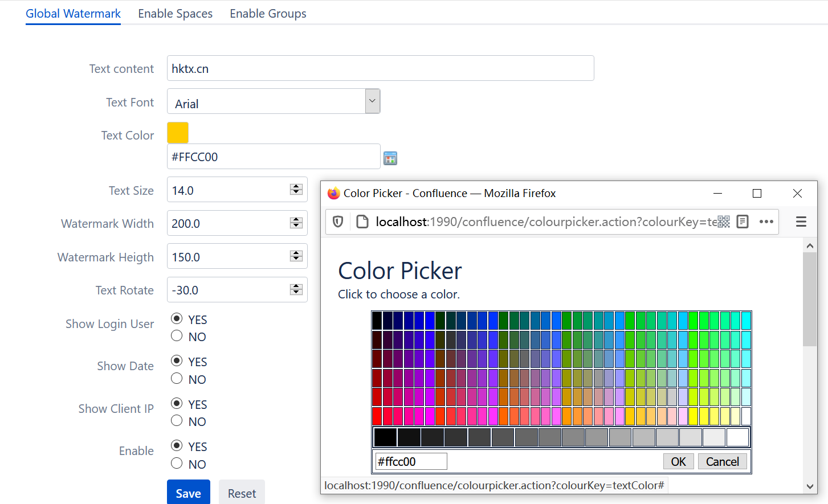Expand the Text Font dropdown
Image resolution: width=828 pixels, height=504 pixels.
click(x=372, y=101)
